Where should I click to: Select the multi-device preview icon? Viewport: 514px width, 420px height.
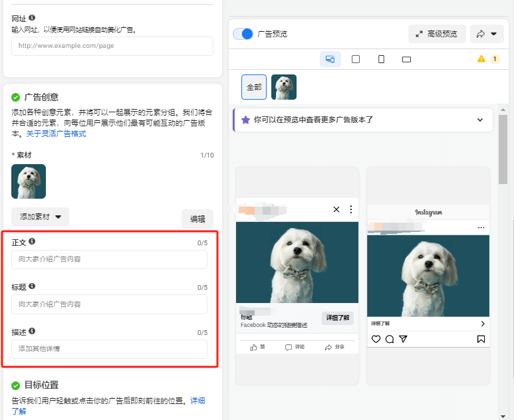point(330,59)
